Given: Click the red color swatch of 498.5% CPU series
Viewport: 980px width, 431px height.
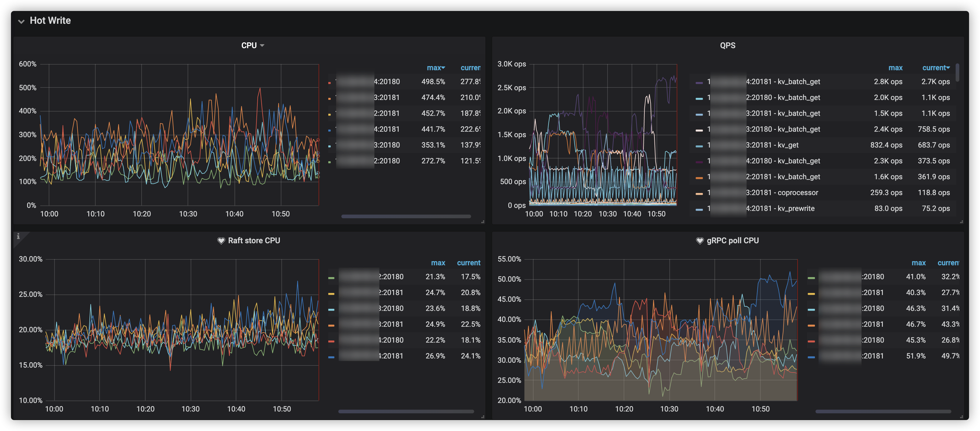Looking at the screenshot, I should tap(330, 83).
